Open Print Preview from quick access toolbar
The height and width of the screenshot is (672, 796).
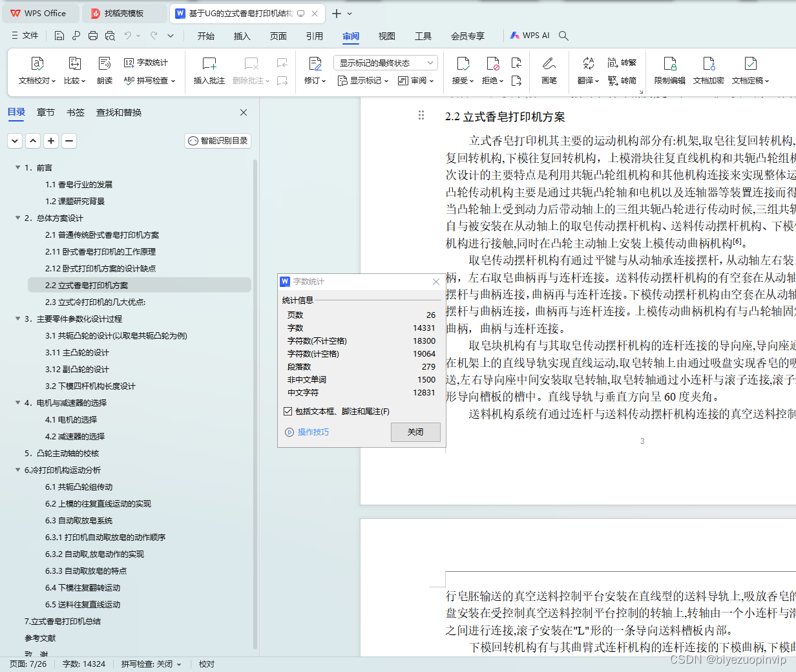[110, 36]
